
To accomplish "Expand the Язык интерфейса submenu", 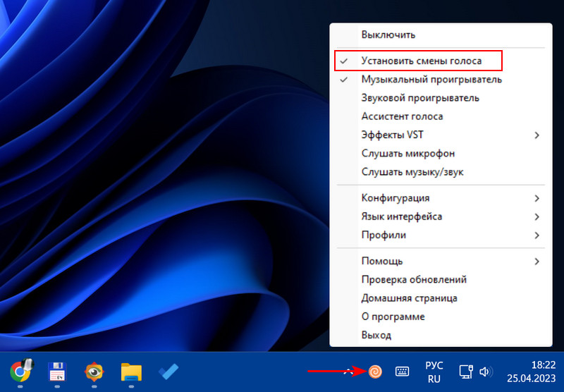I will pos(441,216).
